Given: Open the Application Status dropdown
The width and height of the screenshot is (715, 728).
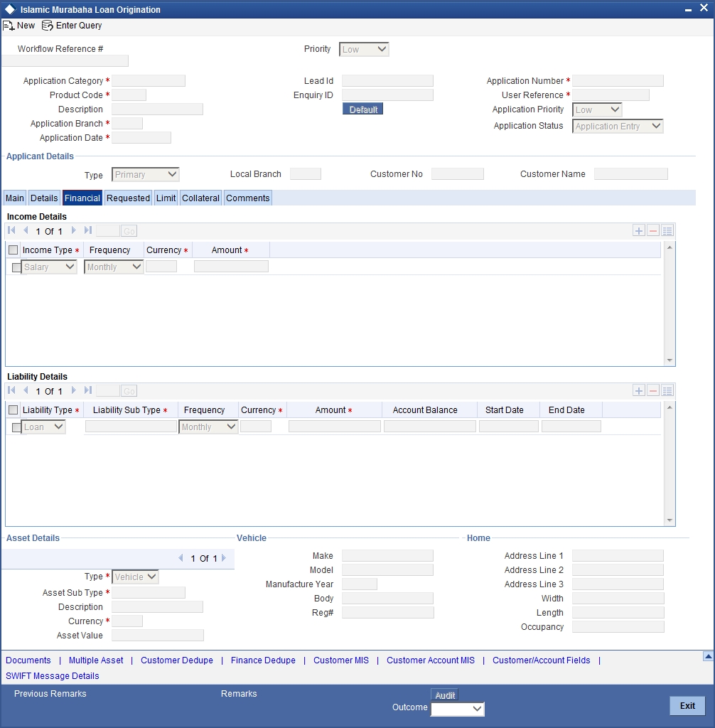Looking at the screenshot, I should point(618,127).
